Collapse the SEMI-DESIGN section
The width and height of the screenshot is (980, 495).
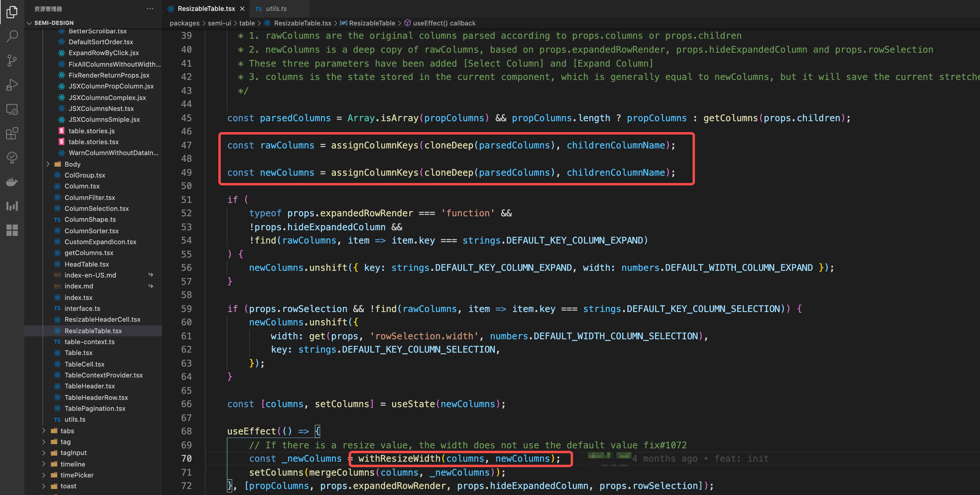29,23
